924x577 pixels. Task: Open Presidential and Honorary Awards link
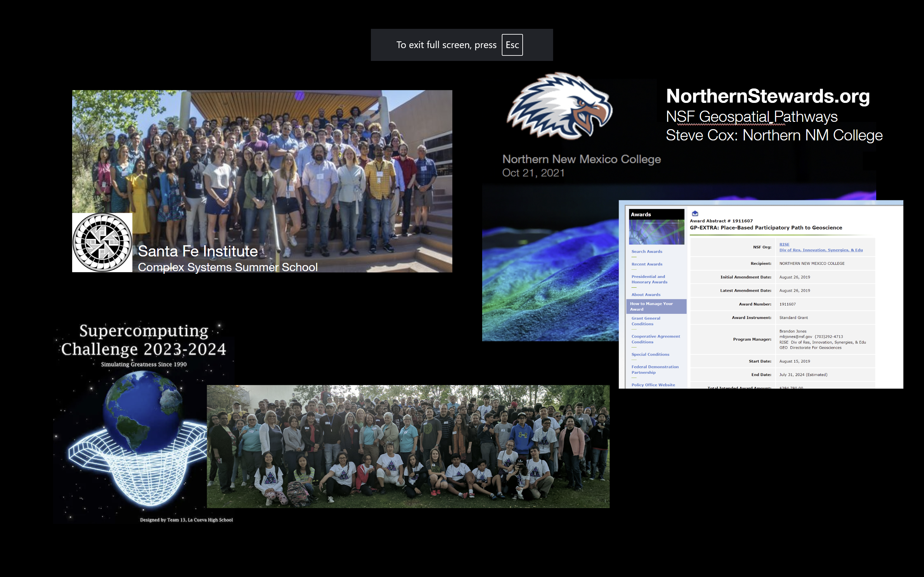coord(649,279)
